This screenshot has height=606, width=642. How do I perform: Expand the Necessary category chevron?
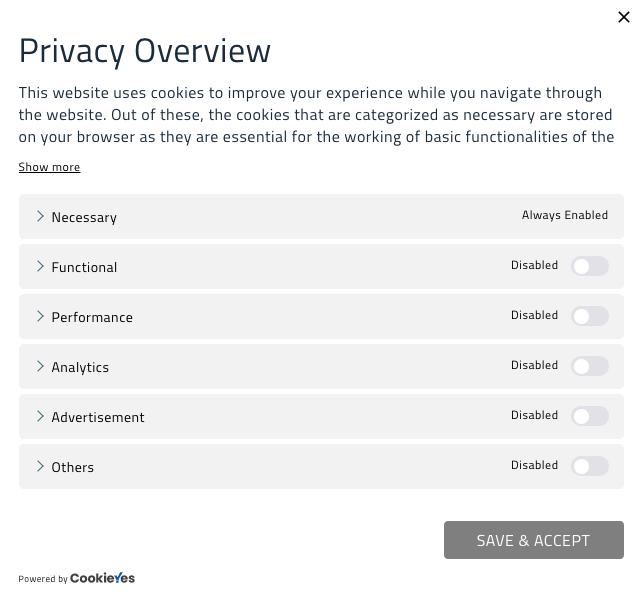(x=40, y=216)
